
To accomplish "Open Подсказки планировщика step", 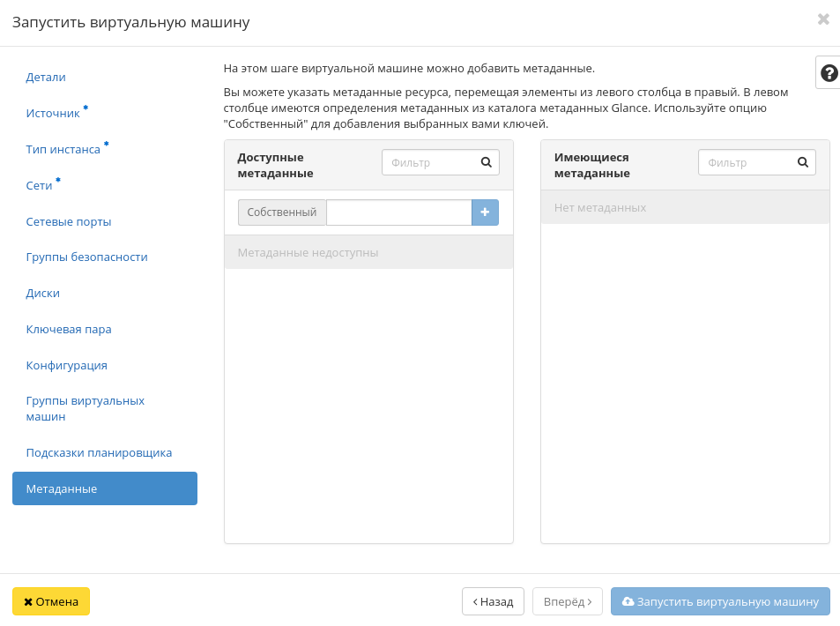I will 99,453.
